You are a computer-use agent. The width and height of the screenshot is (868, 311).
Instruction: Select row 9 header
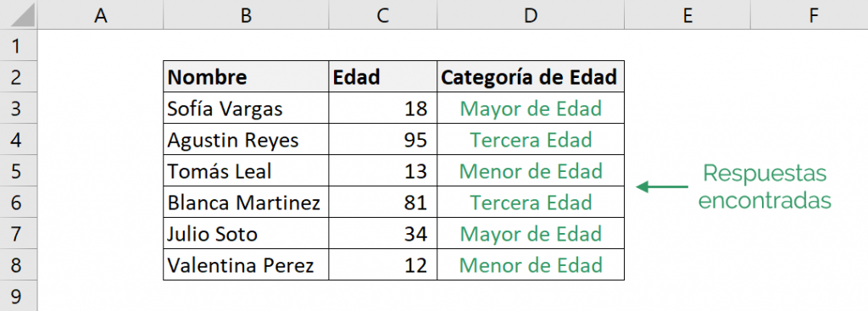[19, 296]
